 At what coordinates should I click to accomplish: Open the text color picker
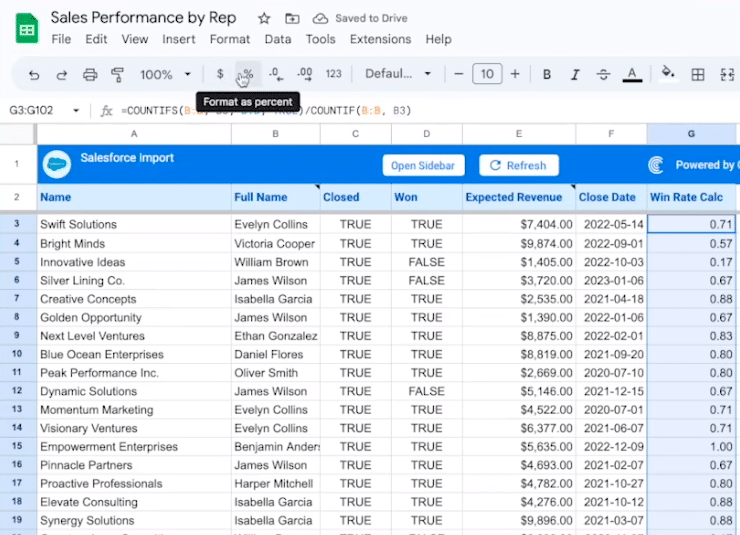(632, 74)
